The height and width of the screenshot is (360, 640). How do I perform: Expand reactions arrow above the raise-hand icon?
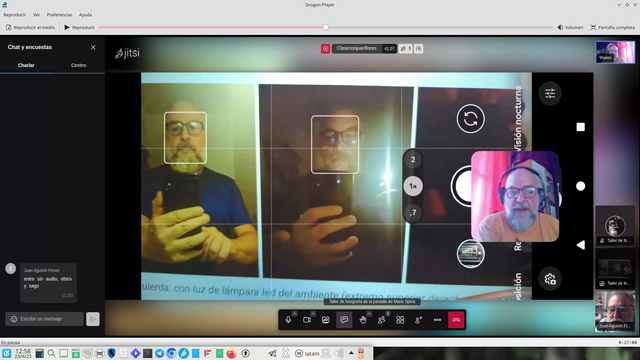coord(369,313)
